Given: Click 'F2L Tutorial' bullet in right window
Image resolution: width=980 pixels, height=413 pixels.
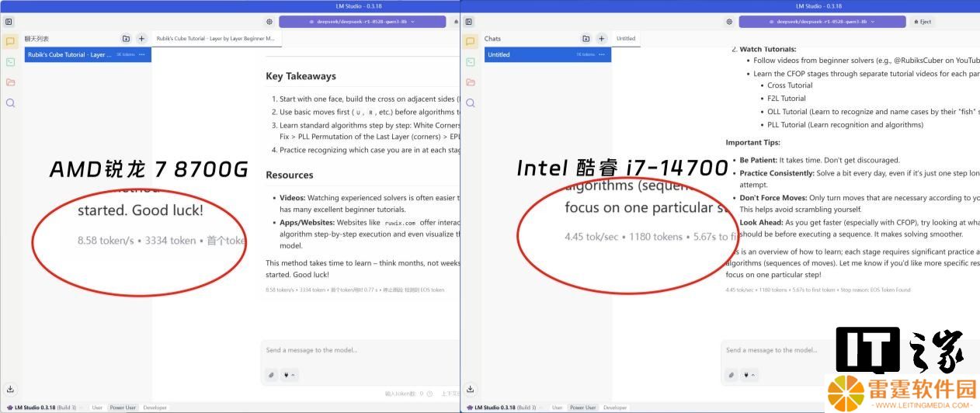Looking at the screenshot, I should click(787, 99).
